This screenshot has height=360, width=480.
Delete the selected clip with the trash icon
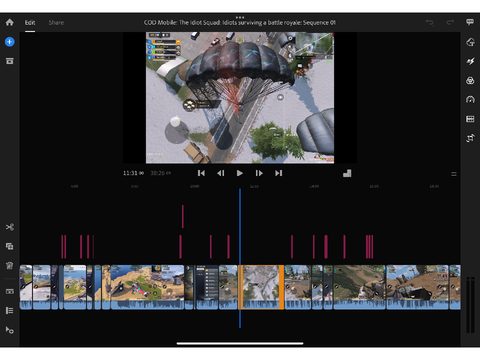(10, 265)
